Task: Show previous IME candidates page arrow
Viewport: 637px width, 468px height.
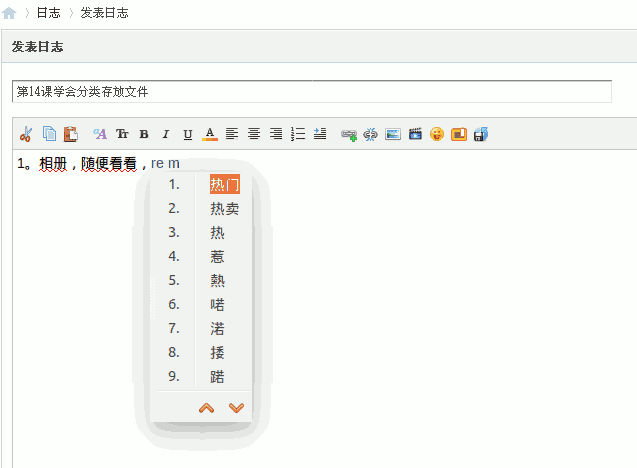Action: pyautogui.click(x=206, y=408)
